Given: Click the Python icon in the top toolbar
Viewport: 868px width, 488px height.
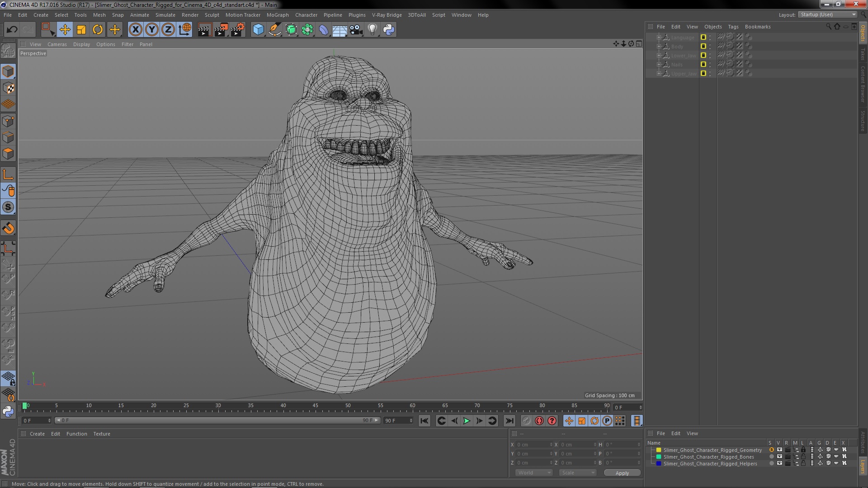Looking at the screenshot, I should 389,30.
